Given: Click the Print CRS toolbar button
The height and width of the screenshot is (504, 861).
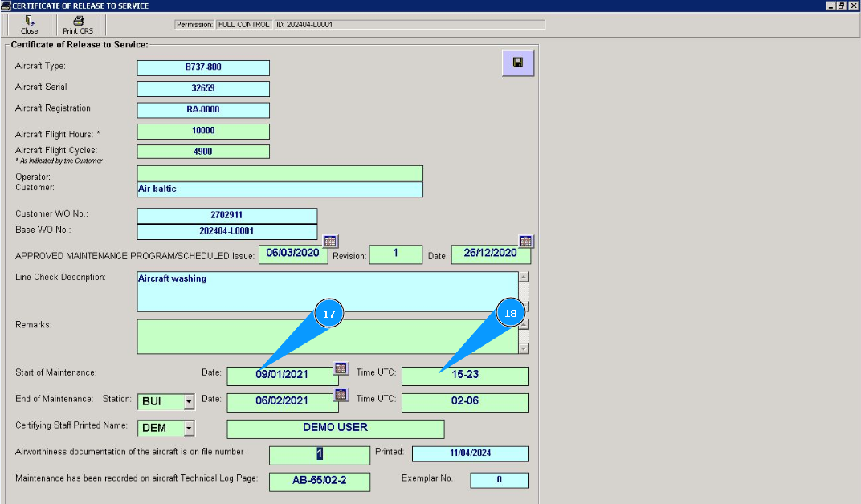Looking at the screenshot, I should [78, 25].
